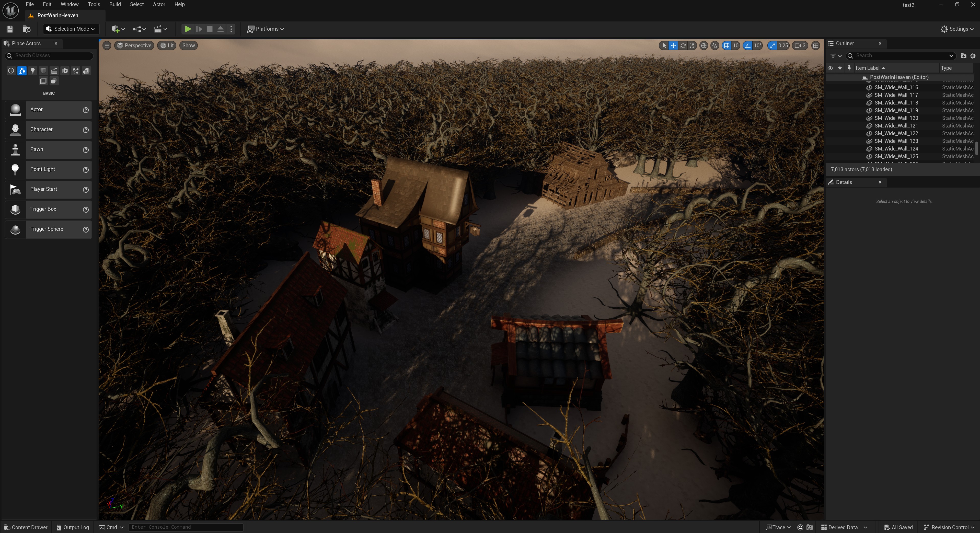Open the Selection Mode dropdown
The image size is (980, 533).
71,29
